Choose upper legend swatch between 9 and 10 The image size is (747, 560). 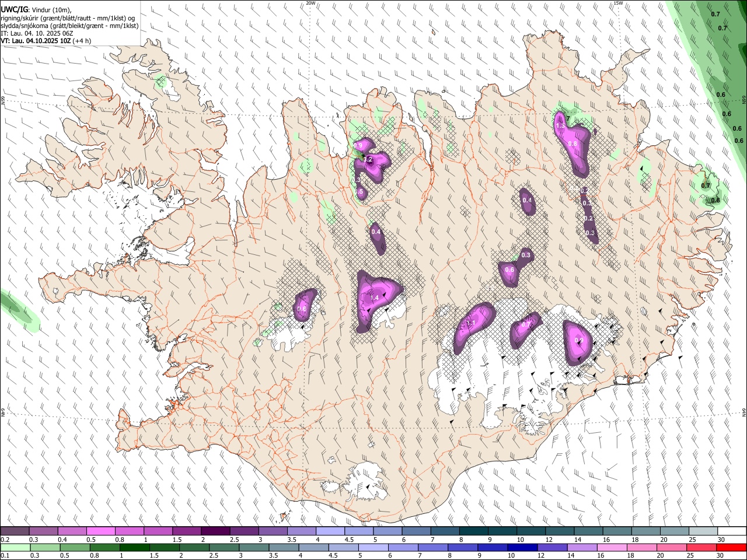[x=501, y=531]
